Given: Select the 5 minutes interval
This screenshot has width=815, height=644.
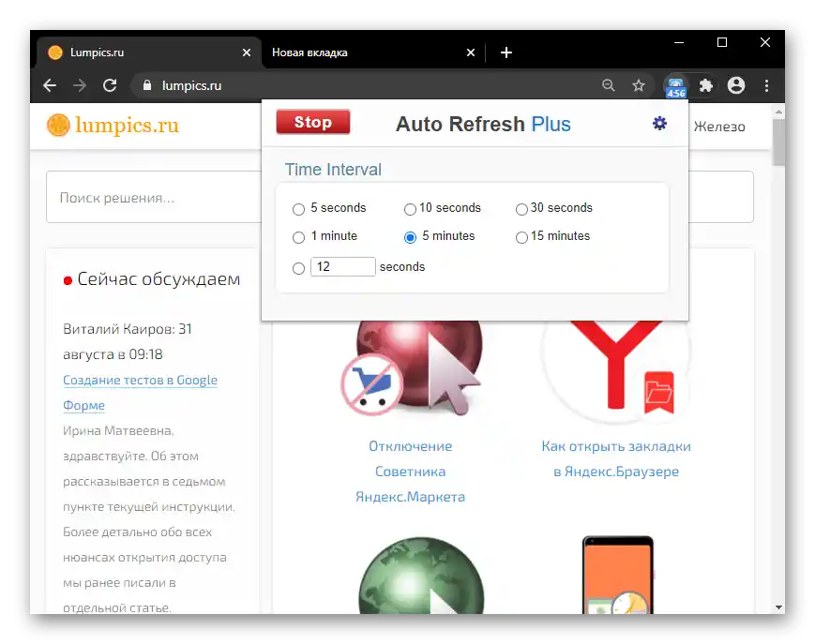Looking at the screenshot, I should tap(410, 237).
